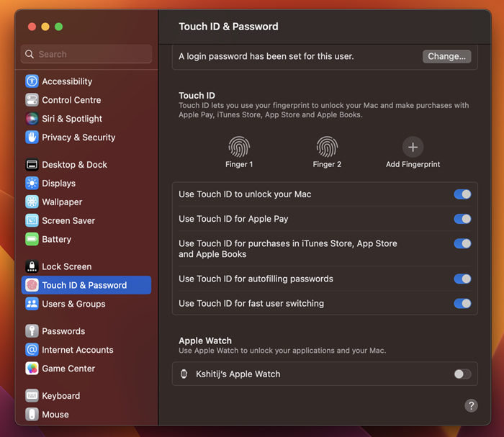Click the Lock Screen padlock icon
The width and height of the screenshot is (504, 437).
coord(32,266)
